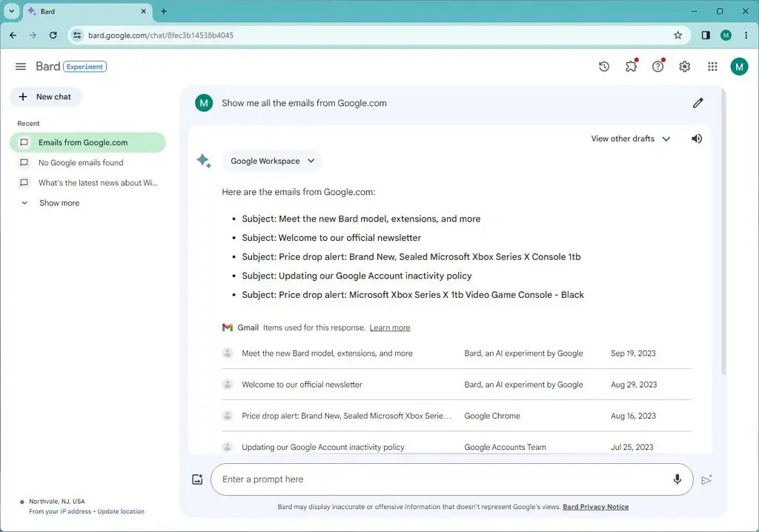Viewport: 759px width, 532px height.
Task: Open the Learn more link
Action: tap(389, 327)
